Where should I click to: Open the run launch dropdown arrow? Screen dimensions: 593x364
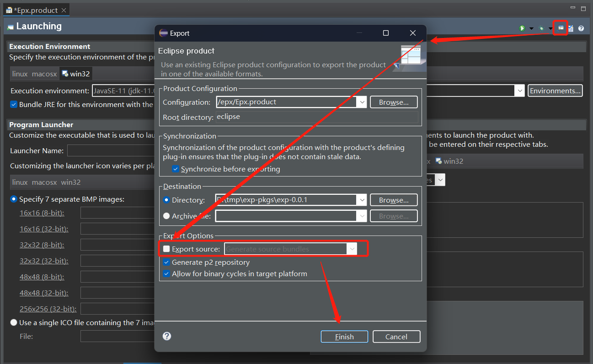pyautogui.click(x=531, y=28)
